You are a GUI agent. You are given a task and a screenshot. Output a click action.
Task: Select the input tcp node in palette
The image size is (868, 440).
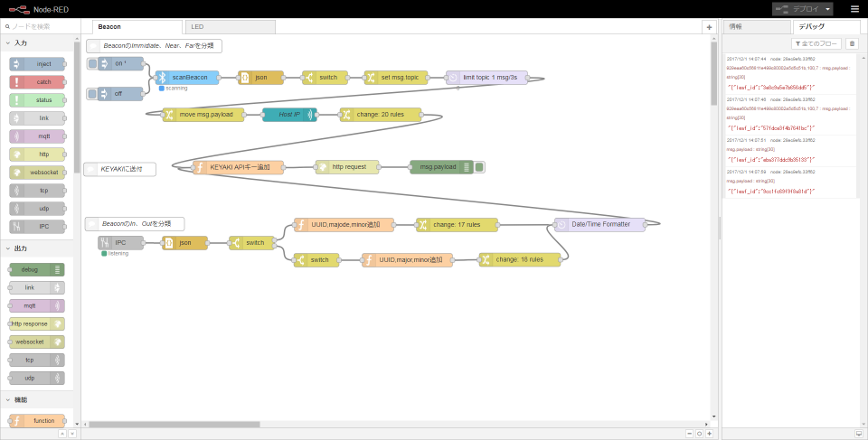[x=37, y=191]
